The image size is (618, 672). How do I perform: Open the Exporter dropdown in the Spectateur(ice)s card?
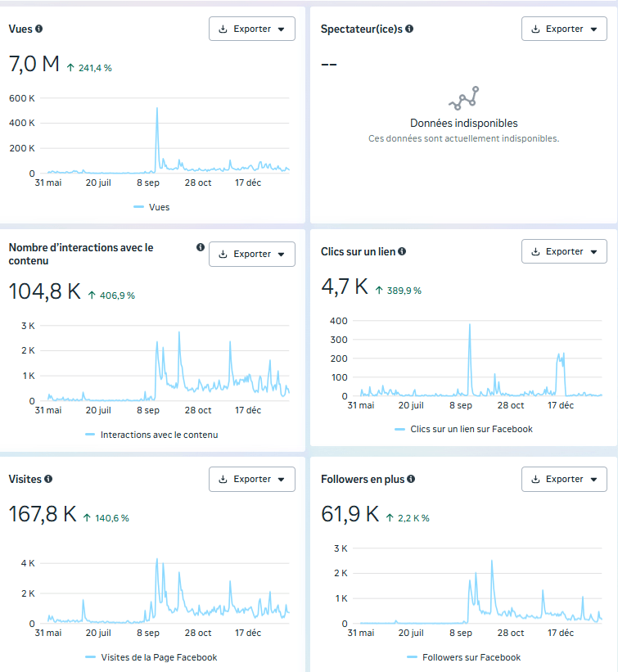point(564,29)
